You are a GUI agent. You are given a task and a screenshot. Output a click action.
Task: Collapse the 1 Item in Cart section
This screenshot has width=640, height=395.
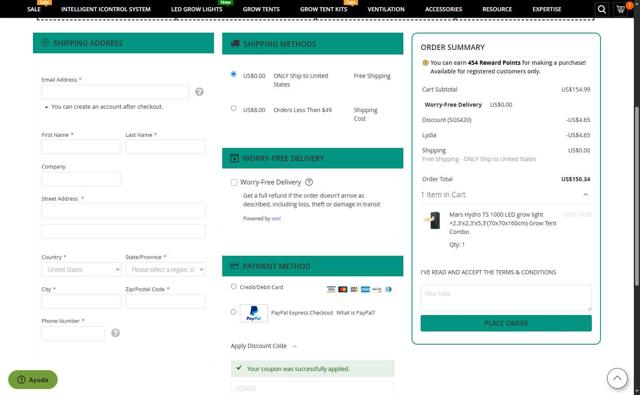coord(586,195)
